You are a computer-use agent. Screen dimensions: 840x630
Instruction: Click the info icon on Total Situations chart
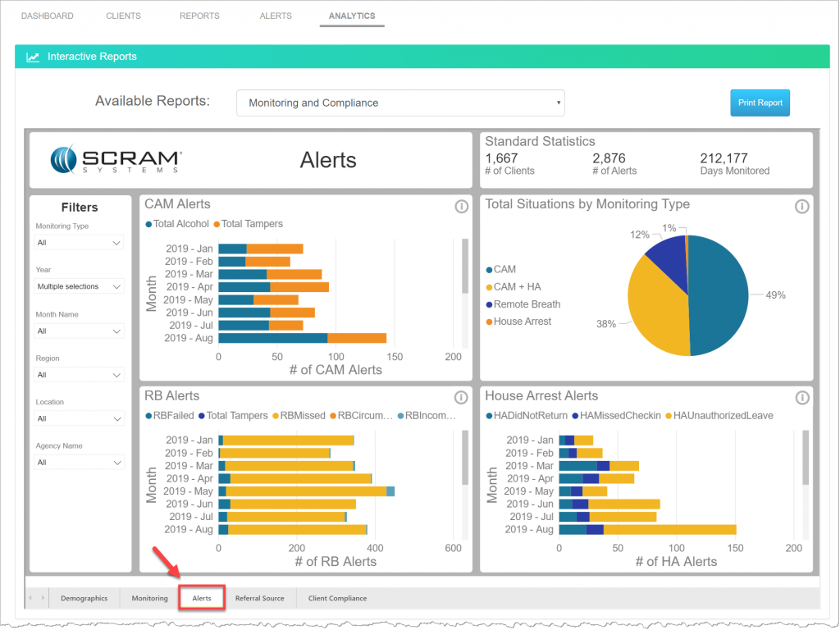pyautogui.click(x=802, y=207)
